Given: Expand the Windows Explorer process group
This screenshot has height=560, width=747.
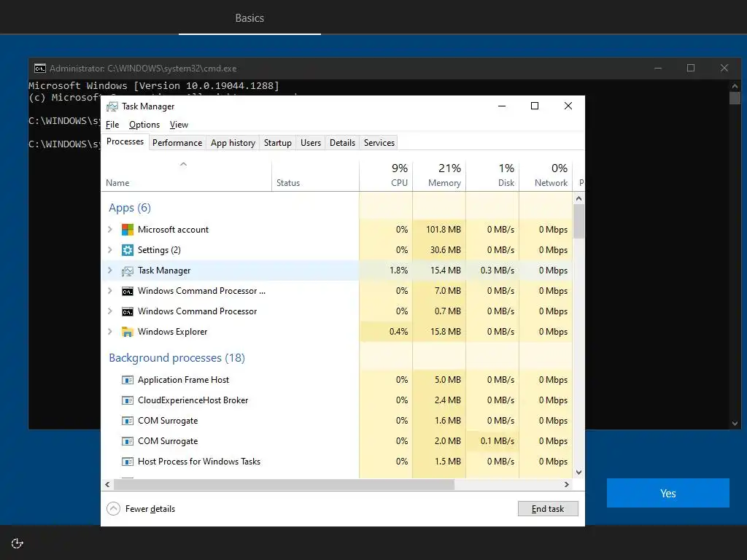Looking at the screenshot, I should pyautogui.click(x=110, y=332).
